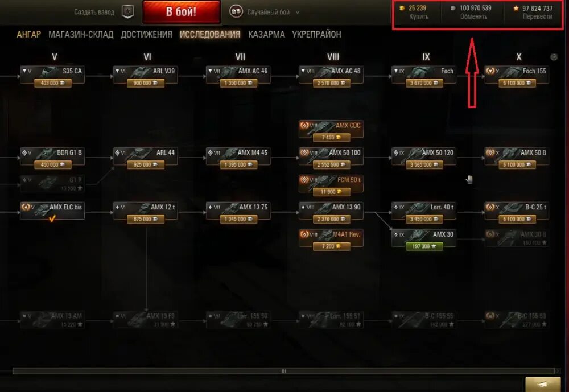Select the AMX ELC bis checked tank node

click(x=52, y=211)
